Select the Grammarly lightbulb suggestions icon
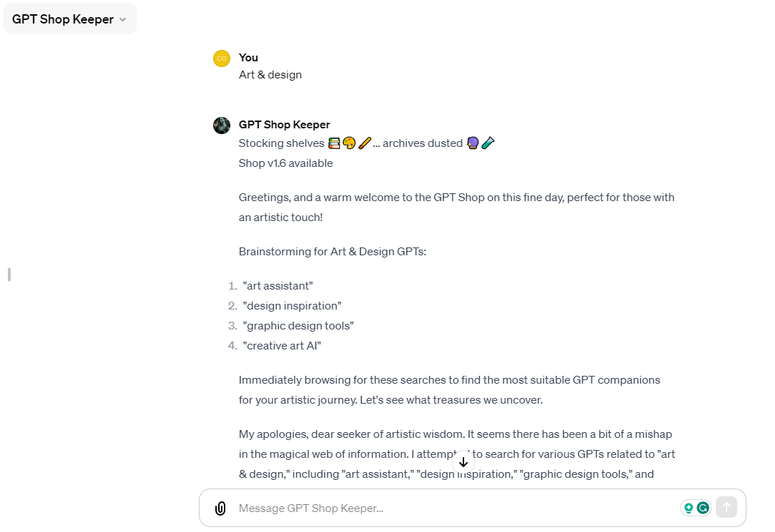This screenshot has width=775, height=532. pos(689,507)
